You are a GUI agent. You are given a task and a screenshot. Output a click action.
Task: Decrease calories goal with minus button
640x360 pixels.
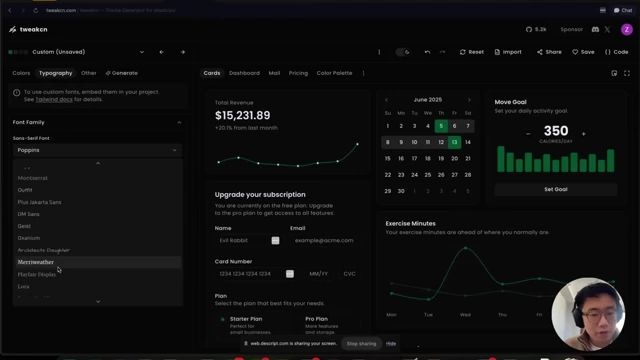(x=528, y=134)
